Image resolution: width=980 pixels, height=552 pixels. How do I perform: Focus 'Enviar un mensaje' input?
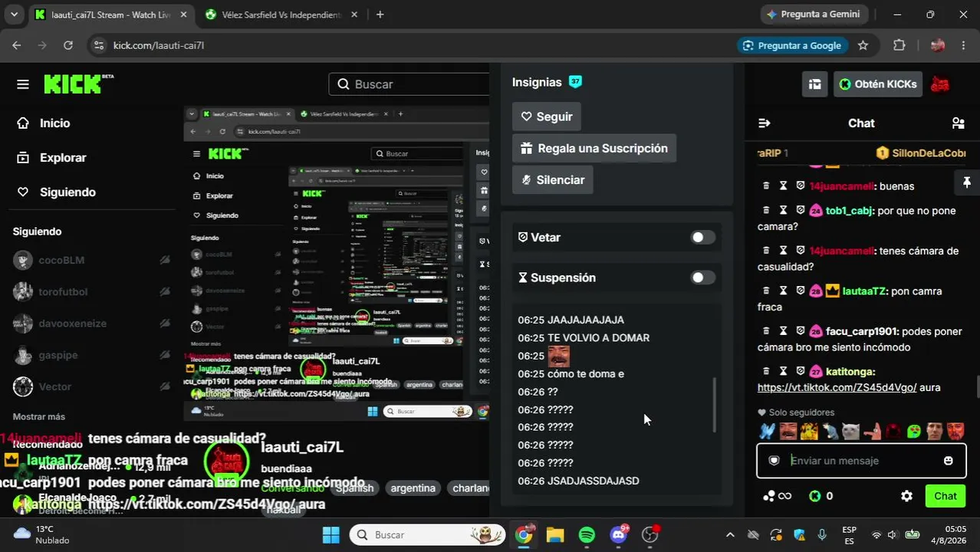(x=862, y=461)
